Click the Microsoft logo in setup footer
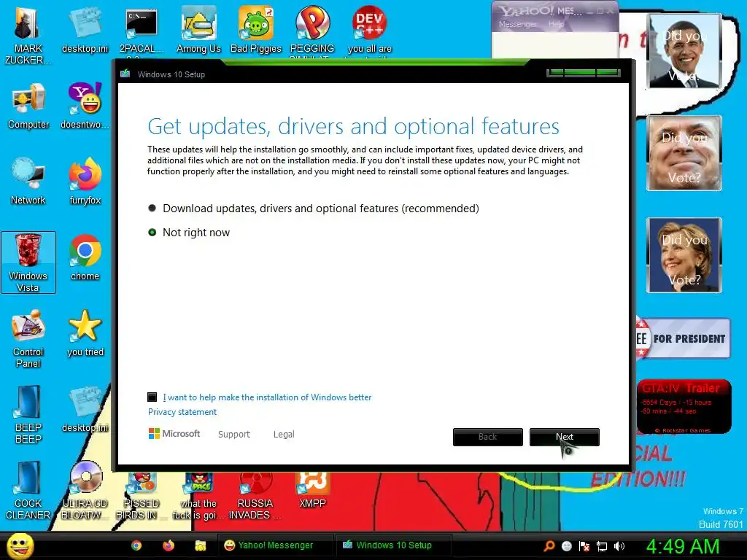 pyautogui.click(x=174, y=434)
